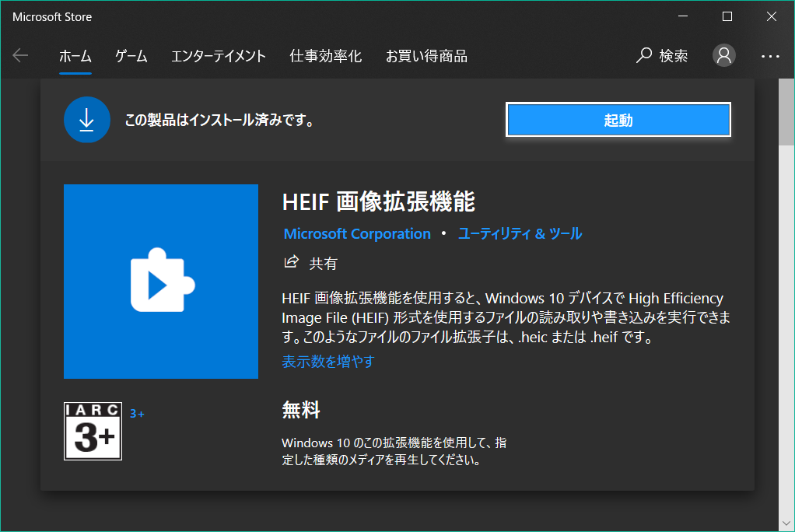Image resolution: width=795 pixels, height=532 pixels.
Task: Click the scrollbar down arrow
Action: coord(786,523)
